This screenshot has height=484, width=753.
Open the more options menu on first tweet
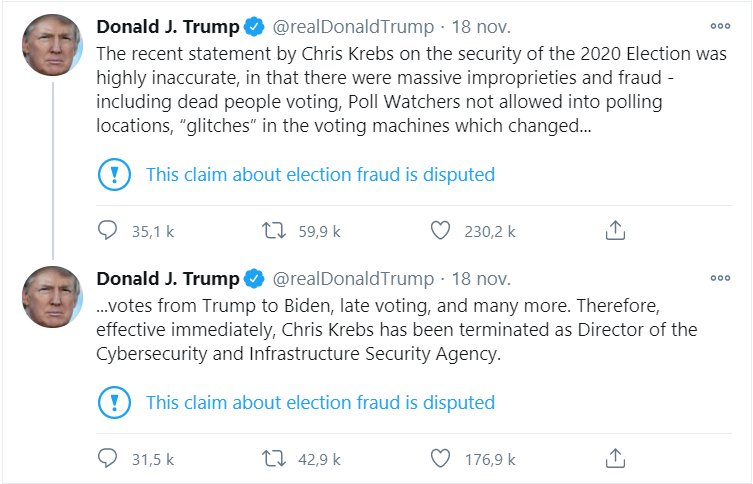point(719,26)
